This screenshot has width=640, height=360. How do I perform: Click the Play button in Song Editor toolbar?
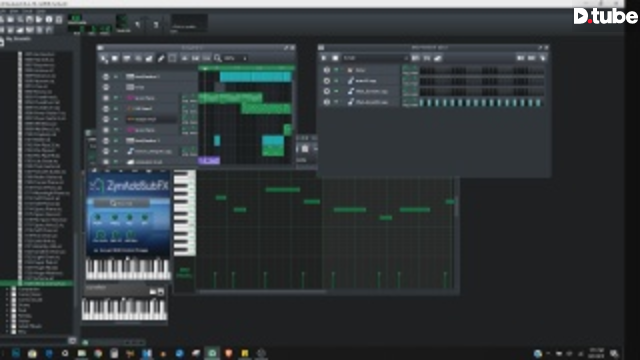click(x=104, y=58)
